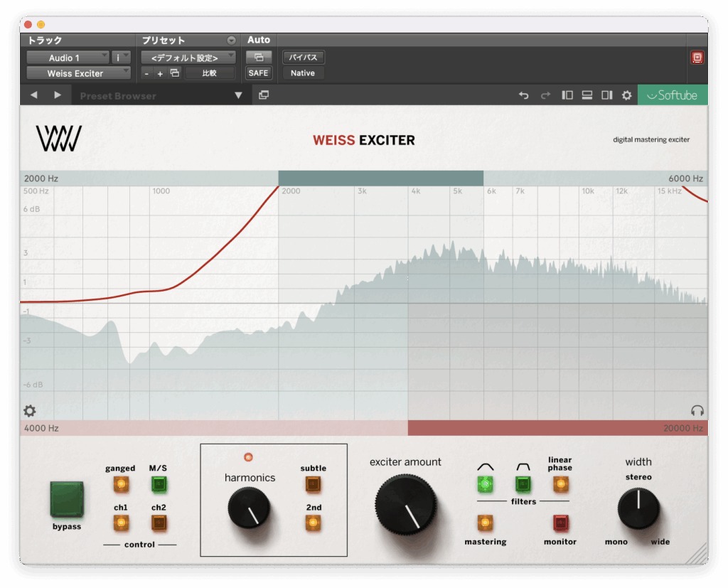Click the insert position 'i' selector

pos(121,58)
